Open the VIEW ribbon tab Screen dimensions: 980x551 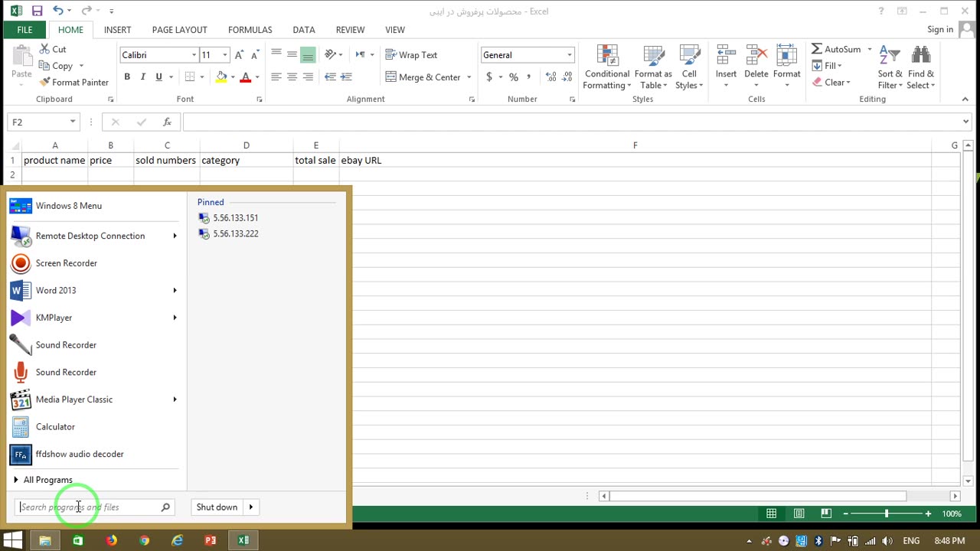click(x=395, y=30)
